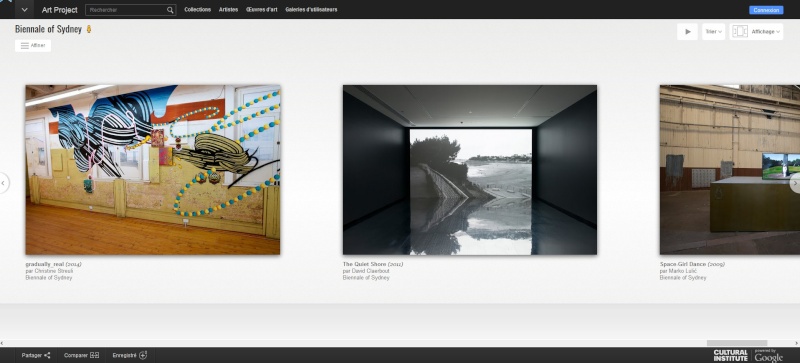800x363 pixels.
Task: Go to next artworks with right arrow
Action: (x=795, y=183)
